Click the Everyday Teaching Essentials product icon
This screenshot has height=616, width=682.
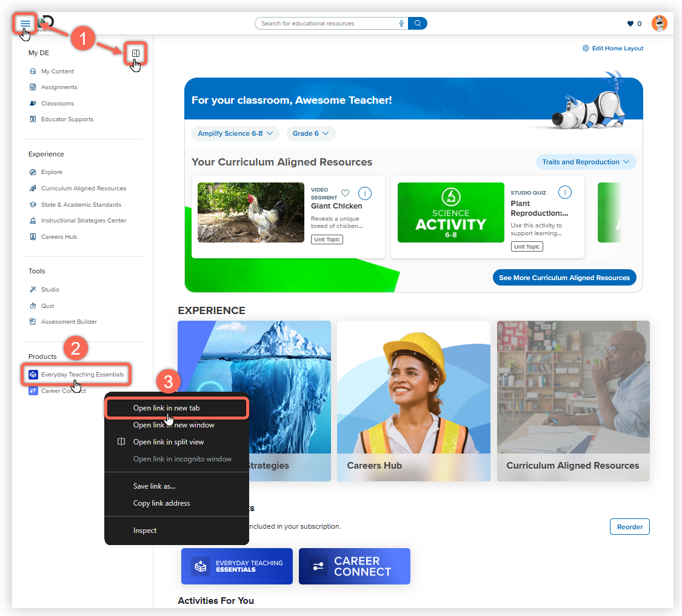[x=33, y=375]
